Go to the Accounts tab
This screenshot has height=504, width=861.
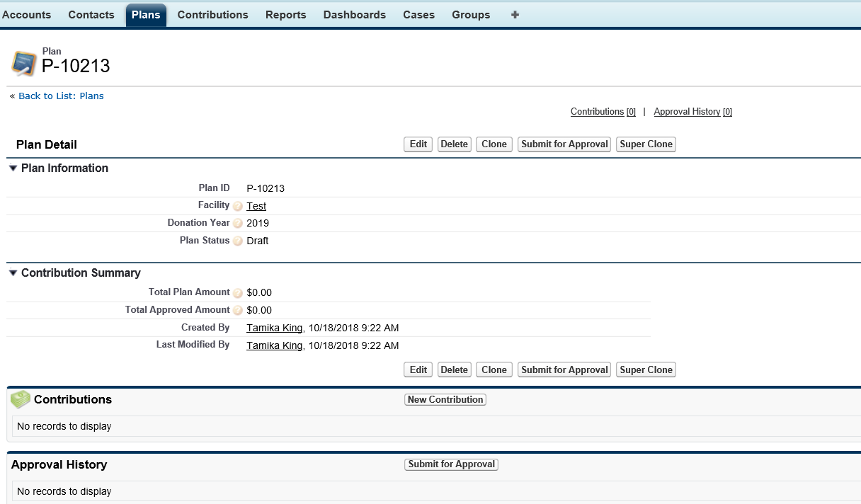pos(27,15)
